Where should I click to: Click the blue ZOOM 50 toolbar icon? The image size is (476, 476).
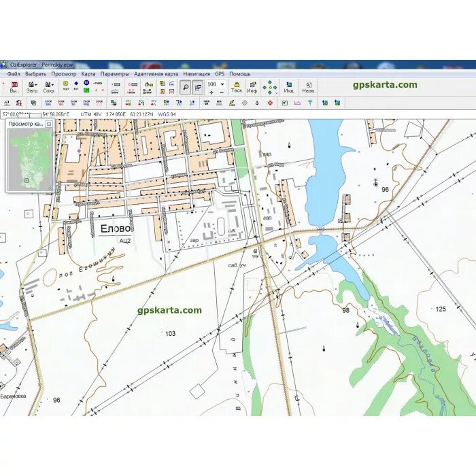click(x=73, y=103)
